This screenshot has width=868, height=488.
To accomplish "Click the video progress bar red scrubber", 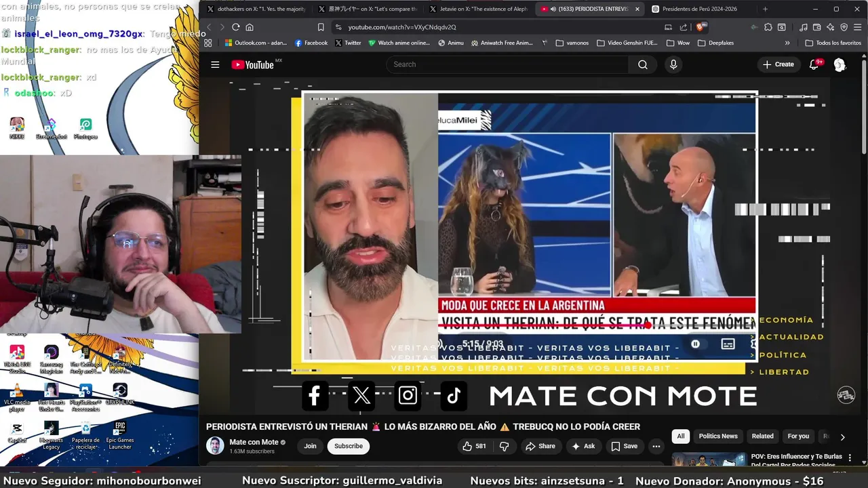I will 648,326.
